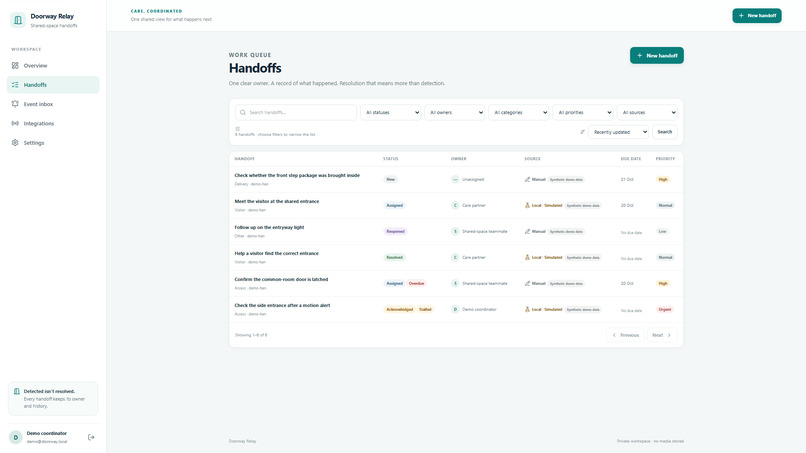Click the Search button
Viewport: 806px width, 453px height.
point(665,132)
